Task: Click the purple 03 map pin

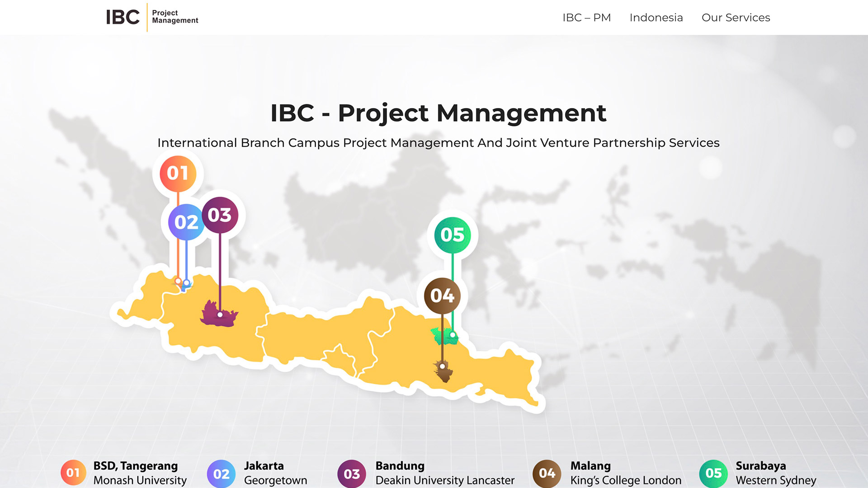Action: tap(220, 215)
